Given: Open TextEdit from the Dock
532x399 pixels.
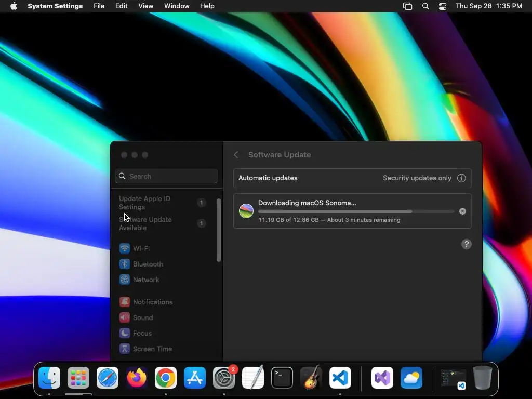Looking at the screenshot, I should (253, 378).
